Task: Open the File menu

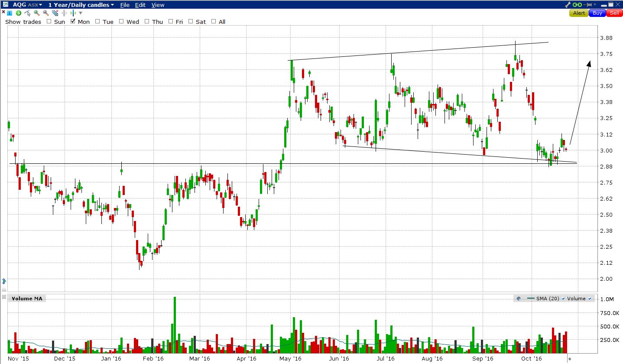Action: click(x=125, y=5)
